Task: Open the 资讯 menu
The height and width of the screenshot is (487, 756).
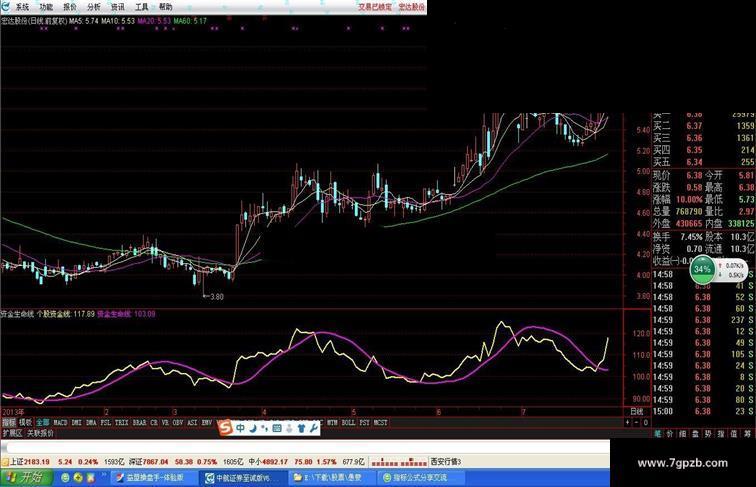Action: coord(118,7)
